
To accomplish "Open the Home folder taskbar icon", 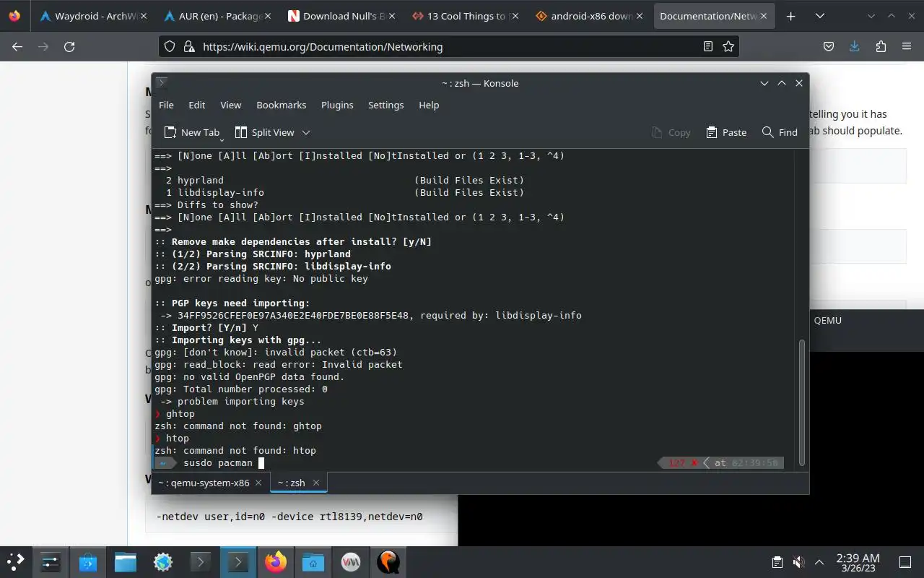I will point(313,561).
